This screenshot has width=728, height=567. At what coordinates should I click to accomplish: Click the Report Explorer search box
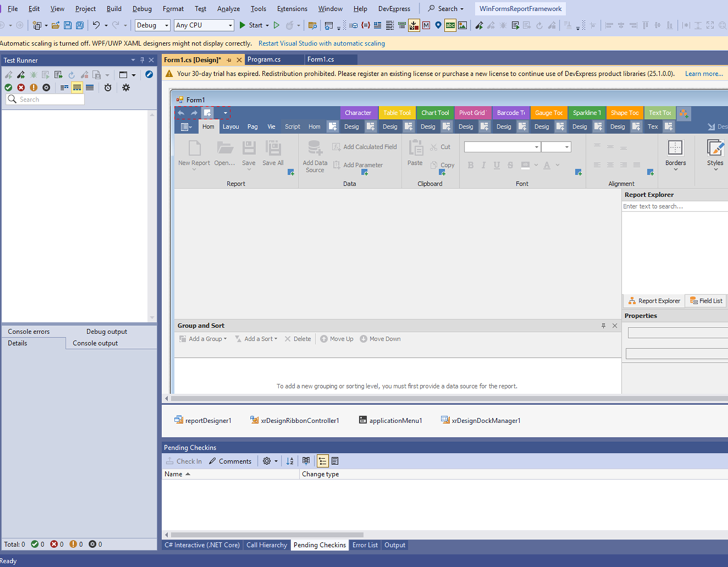click(x=675, y=206)
